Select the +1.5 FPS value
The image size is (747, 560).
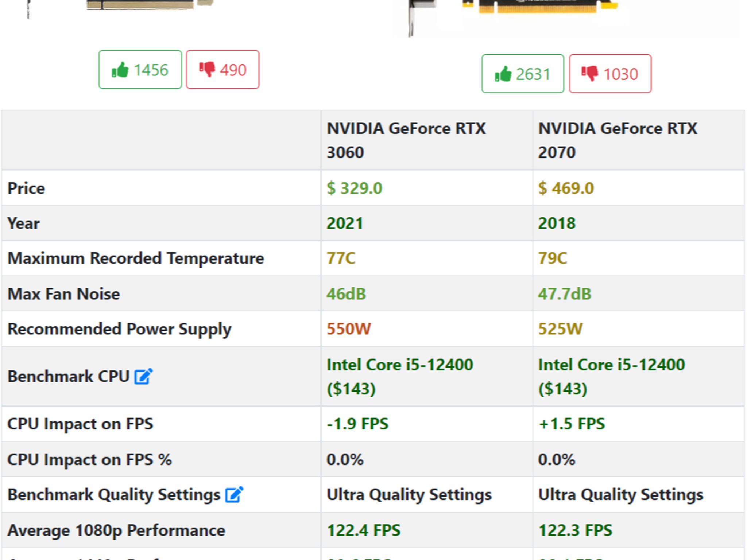coord(572,424)
